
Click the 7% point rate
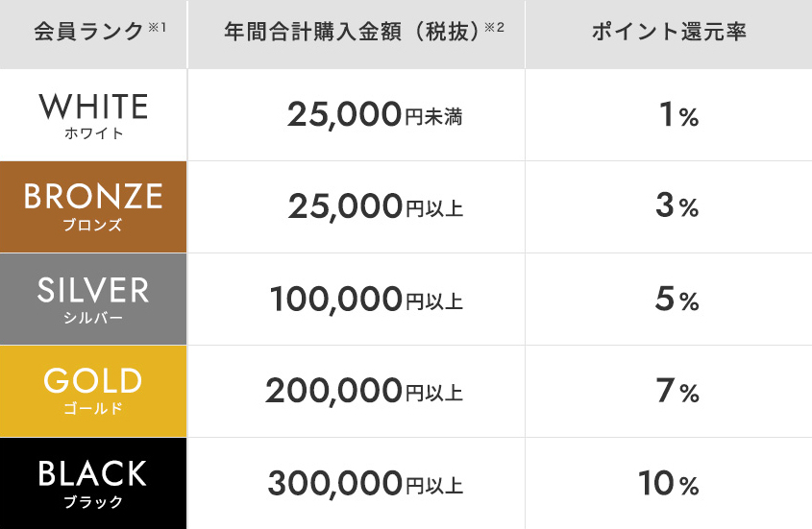click(677, 392)
